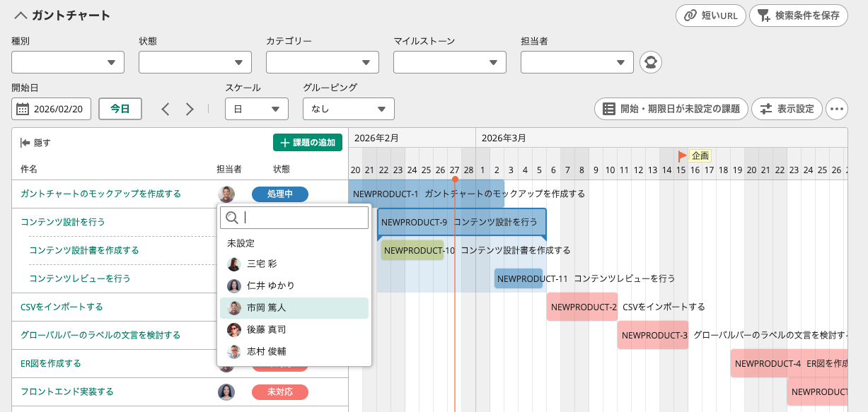
Task: Click assignee avatar for ガントチャートのモックアップ row
Action: pyautogui.click(x=226, y=194)
